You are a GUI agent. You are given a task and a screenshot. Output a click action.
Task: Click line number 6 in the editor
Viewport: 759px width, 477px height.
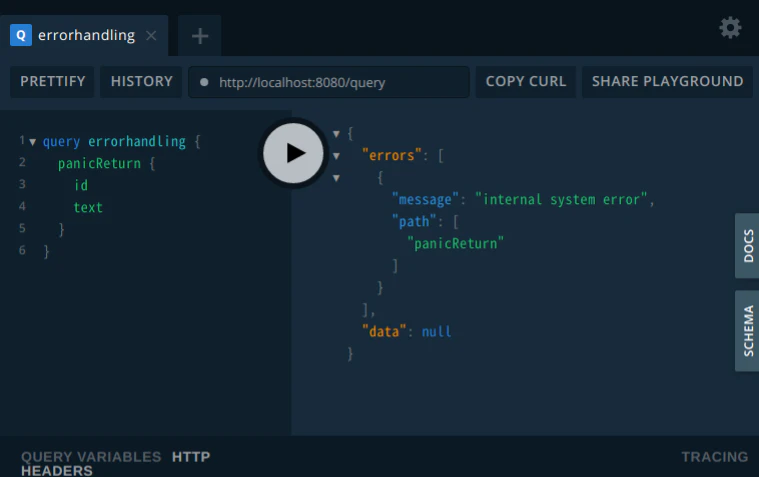click(x=22, y=250)
